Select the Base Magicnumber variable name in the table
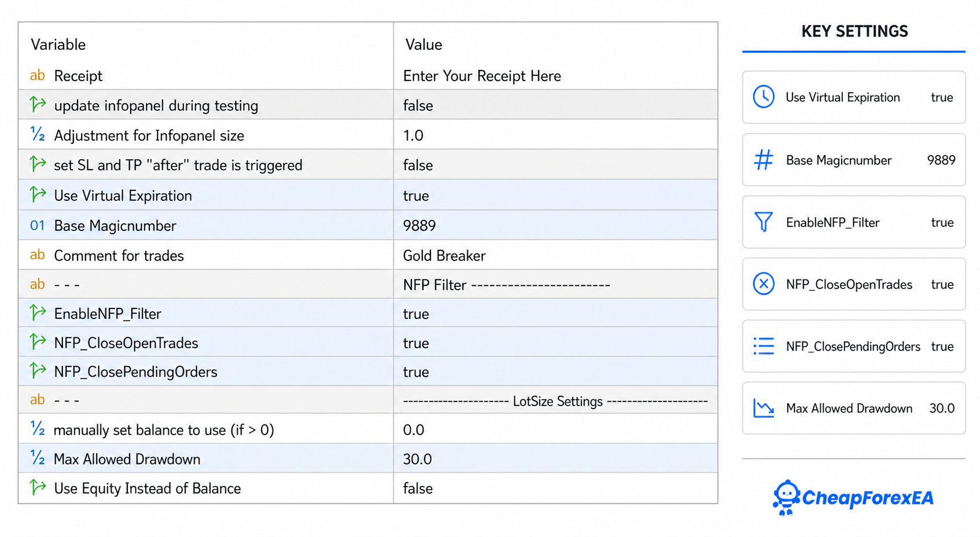980x537 pixels. 115,226
